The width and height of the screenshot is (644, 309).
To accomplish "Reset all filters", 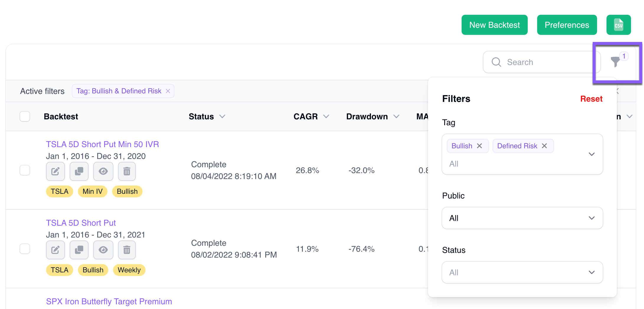I will point(591,99).
